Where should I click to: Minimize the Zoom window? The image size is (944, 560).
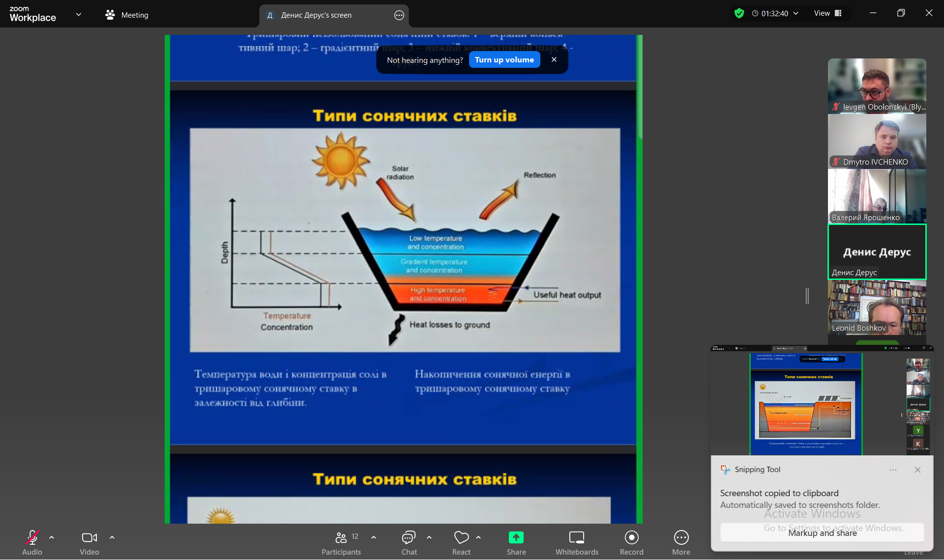873,13
